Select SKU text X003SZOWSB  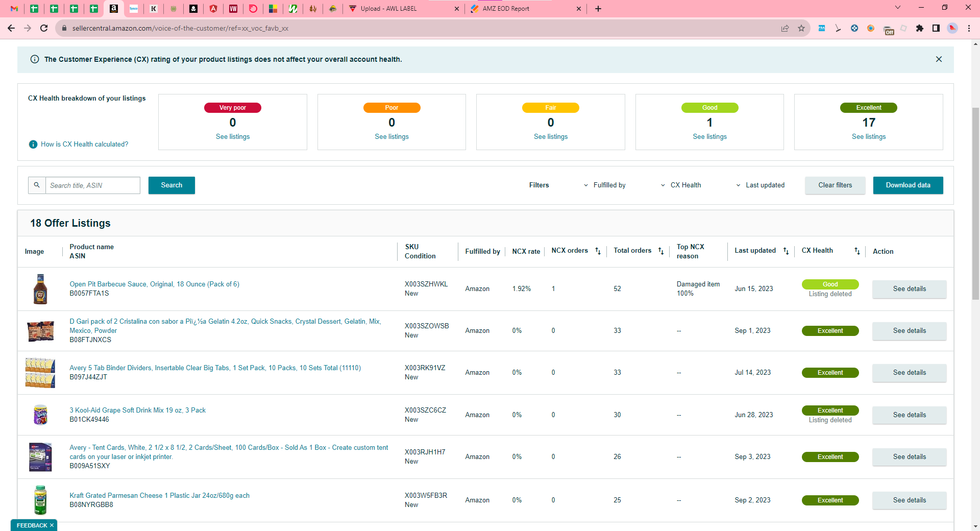[x=427, y=326]
